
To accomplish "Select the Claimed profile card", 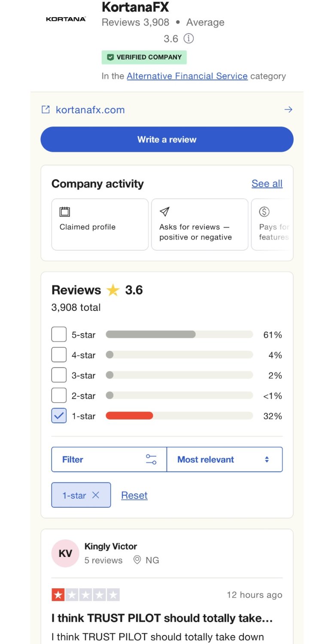I will [100, 224].
